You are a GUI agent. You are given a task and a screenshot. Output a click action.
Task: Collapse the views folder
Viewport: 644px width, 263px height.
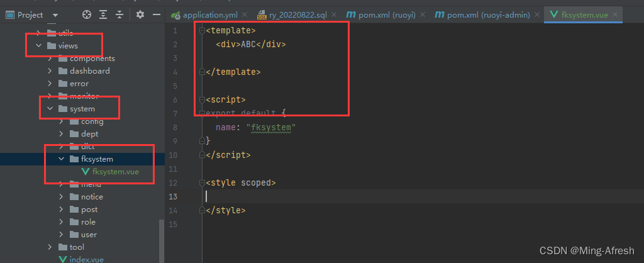click(x=39, y=46)
